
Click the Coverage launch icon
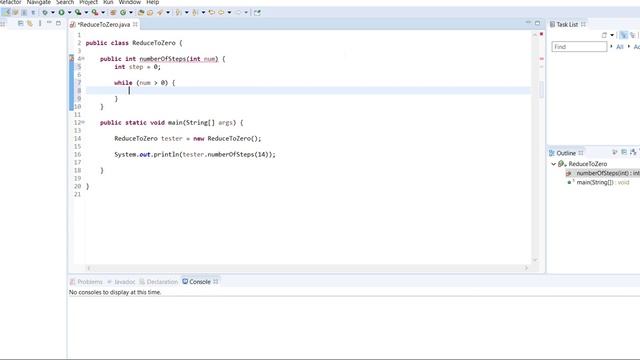coord(78,12)
